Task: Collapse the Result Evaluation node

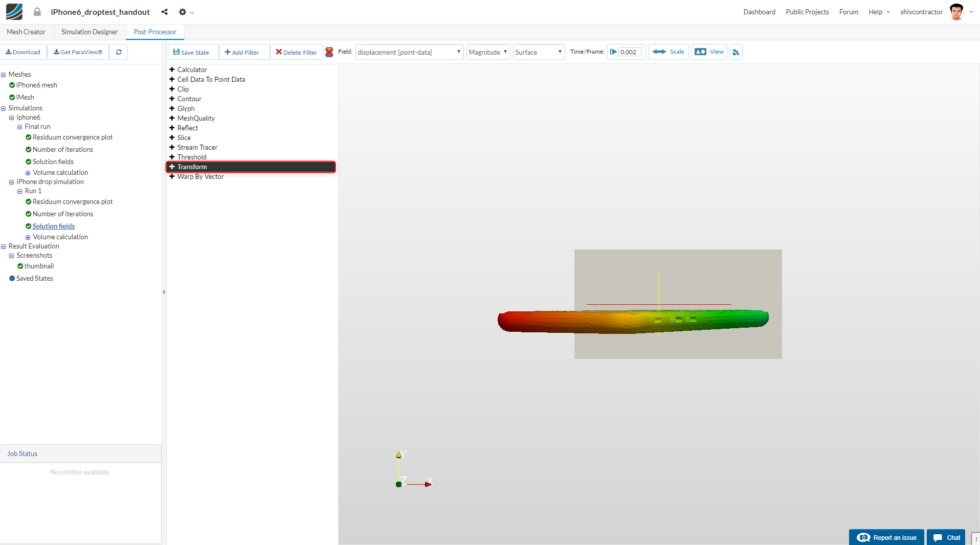Action: (4, 246)
